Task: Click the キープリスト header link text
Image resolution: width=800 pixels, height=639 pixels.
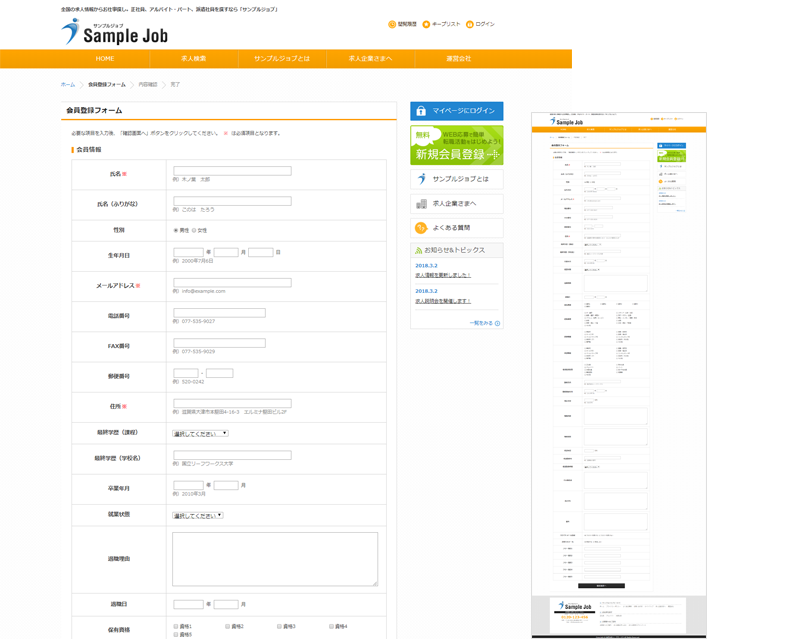Action: [446, 24]
